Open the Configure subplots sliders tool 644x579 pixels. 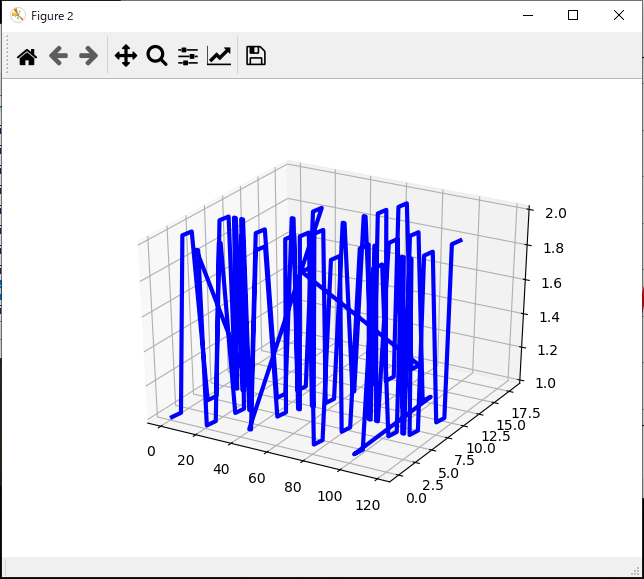(188, 56)
